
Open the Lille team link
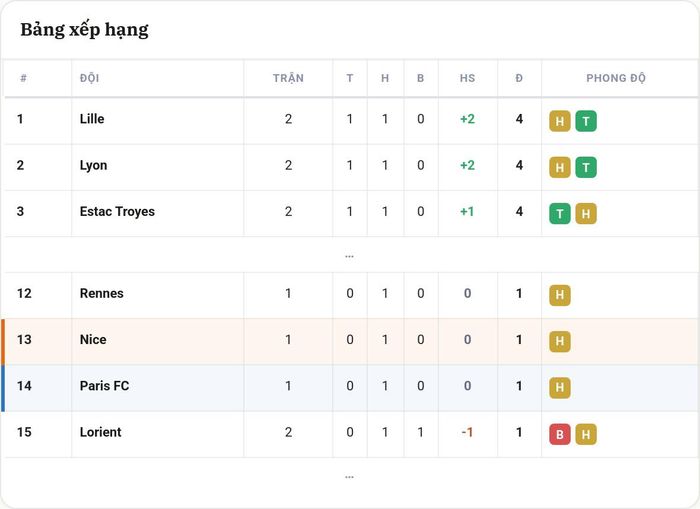pyautogui.click(x=92, y=119)
